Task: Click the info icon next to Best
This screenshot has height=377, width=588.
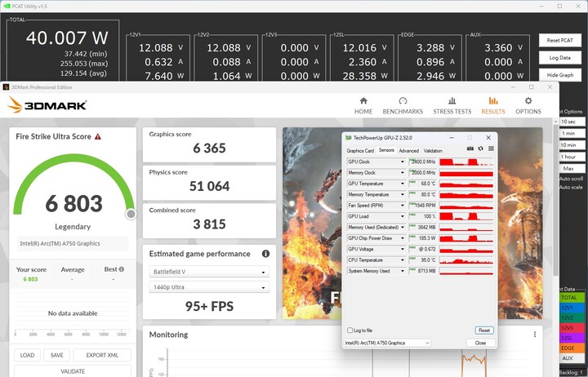Action: tap(122, 269)
